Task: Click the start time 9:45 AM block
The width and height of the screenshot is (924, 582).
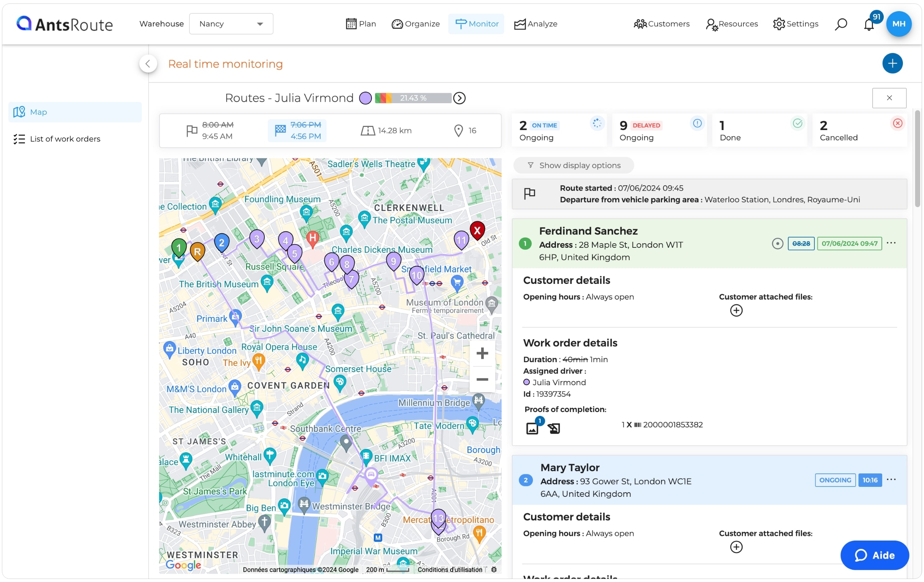Action: 209,130
